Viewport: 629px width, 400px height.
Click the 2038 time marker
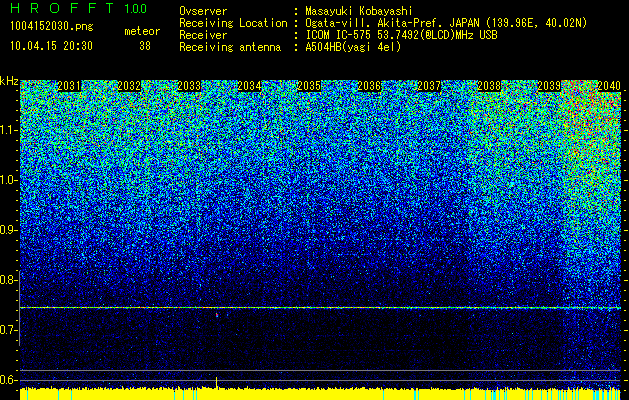click(x=489, y=86)
